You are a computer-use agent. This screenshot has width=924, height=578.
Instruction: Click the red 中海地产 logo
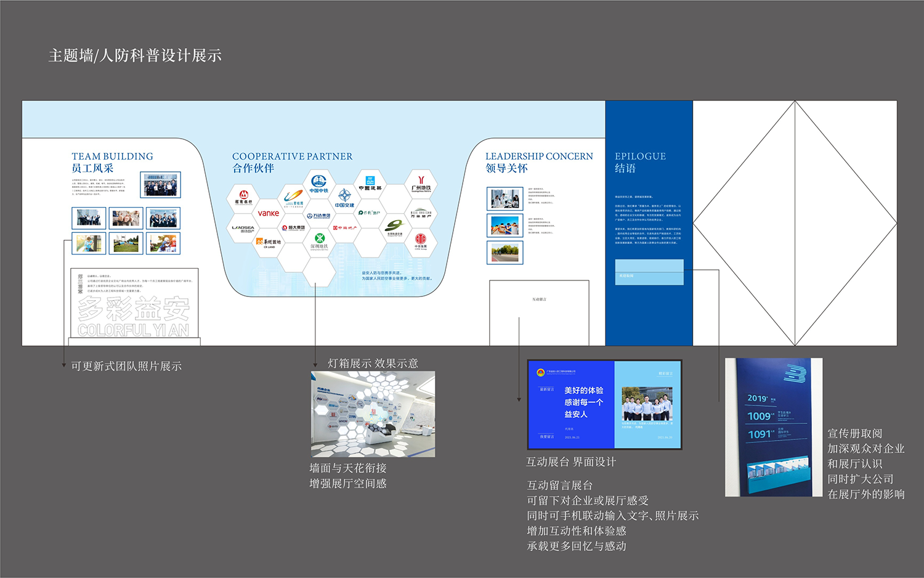coord(344,228)
